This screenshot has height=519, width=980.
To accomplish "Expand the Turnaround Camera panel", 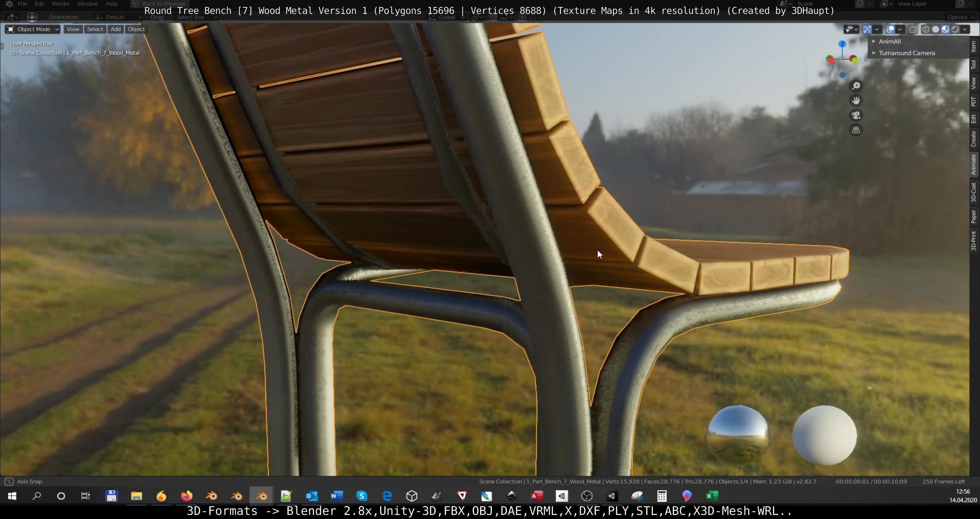I will [x=906, y=53].
